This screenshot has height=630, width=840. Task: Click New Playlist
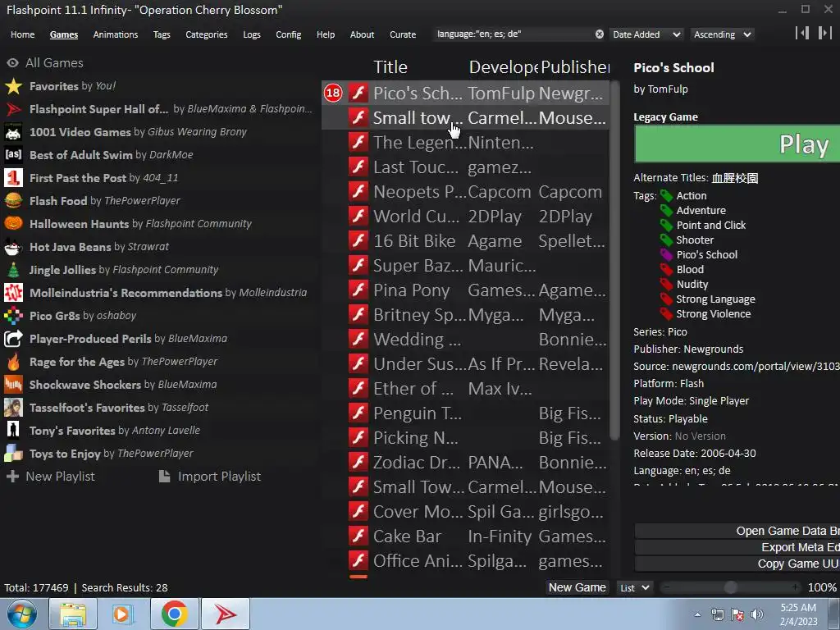tap(50, 477)
